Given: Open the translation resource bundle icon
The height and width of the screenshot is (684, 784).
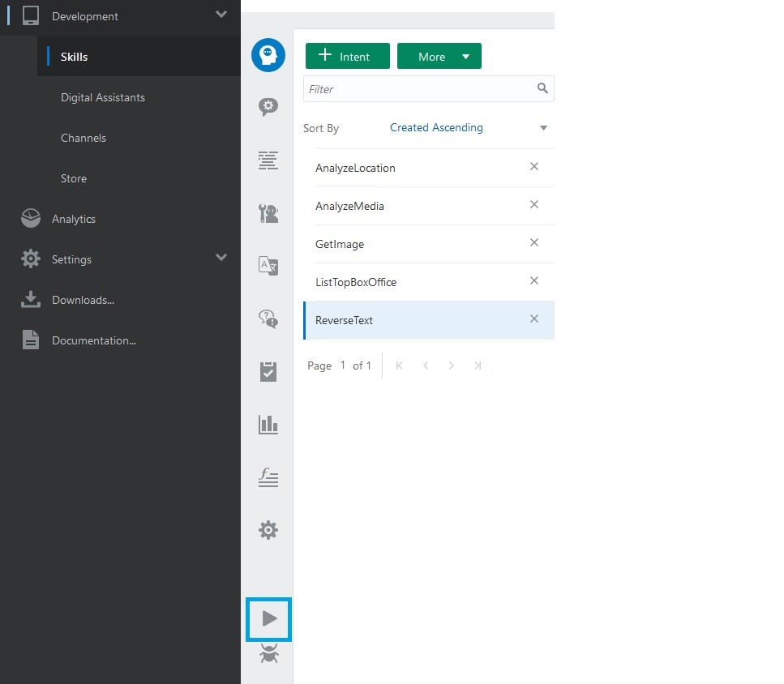Looking at the screenshot, I should [268, 266].
